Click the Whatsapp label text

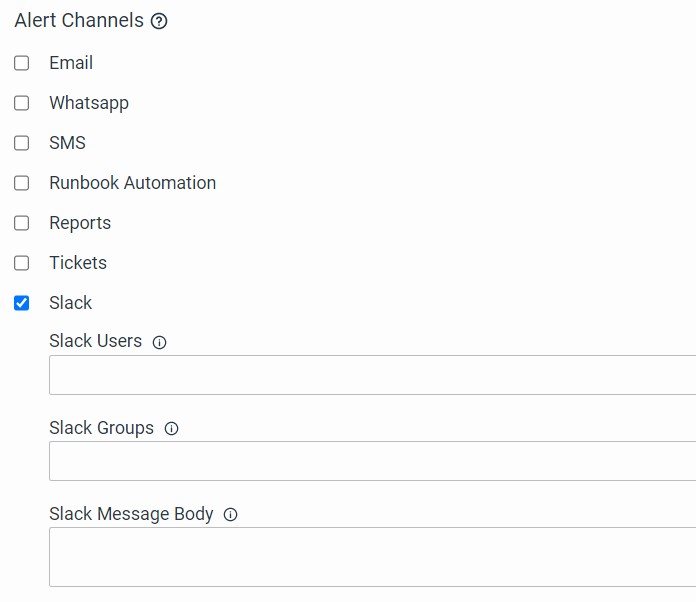coord(89,103)
